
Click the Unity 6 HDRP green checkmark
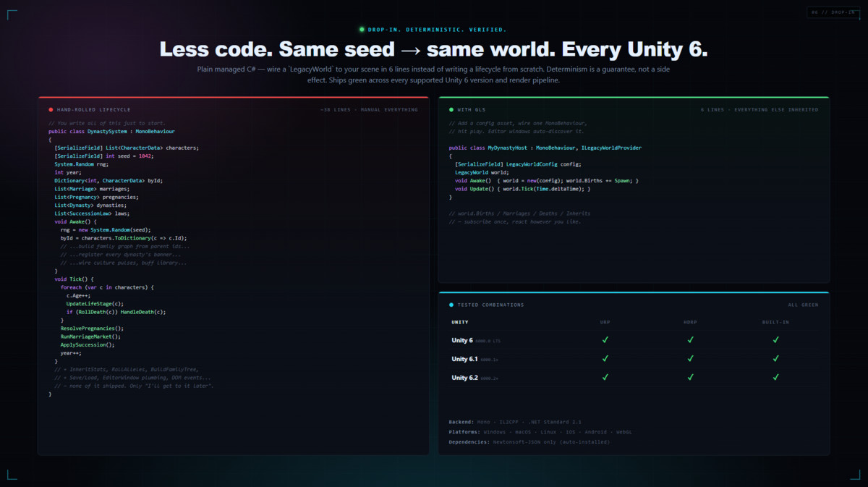pyautogui.click(x=691, y=339)
